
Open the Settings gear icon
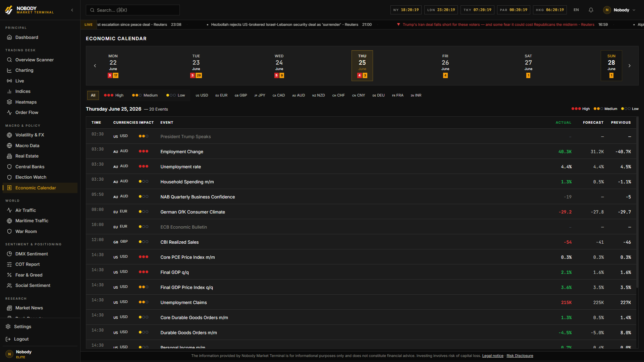pos(8,326)
